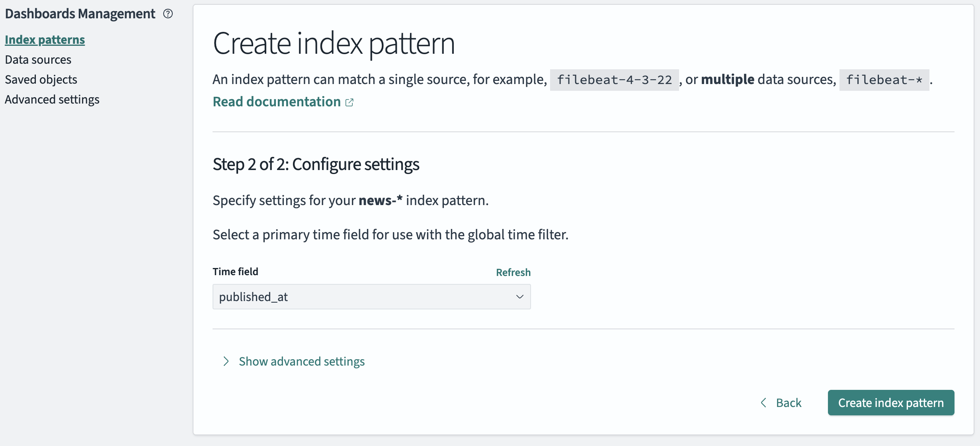
Task: Go to Data sources section
Action: point(38,60)
